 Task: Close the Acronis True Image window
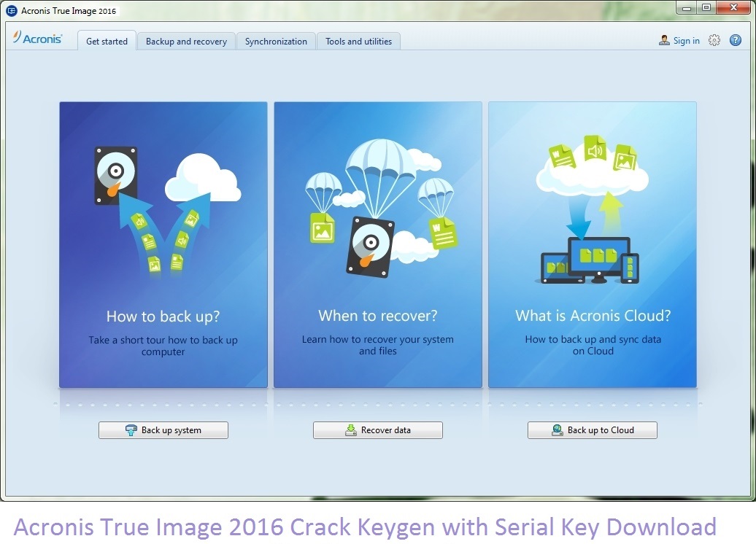click(733, 8)
